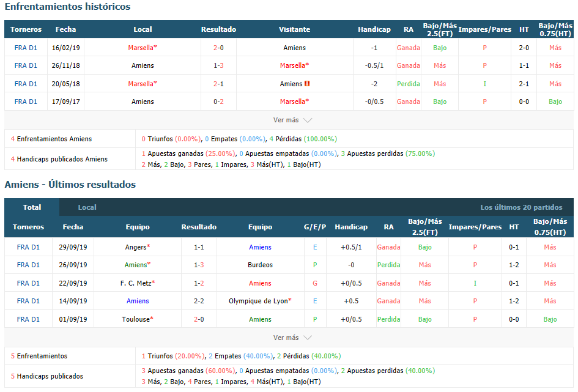
Task: Click the 2-2 result on 14/09/19
Action: [x=199, y=301]
